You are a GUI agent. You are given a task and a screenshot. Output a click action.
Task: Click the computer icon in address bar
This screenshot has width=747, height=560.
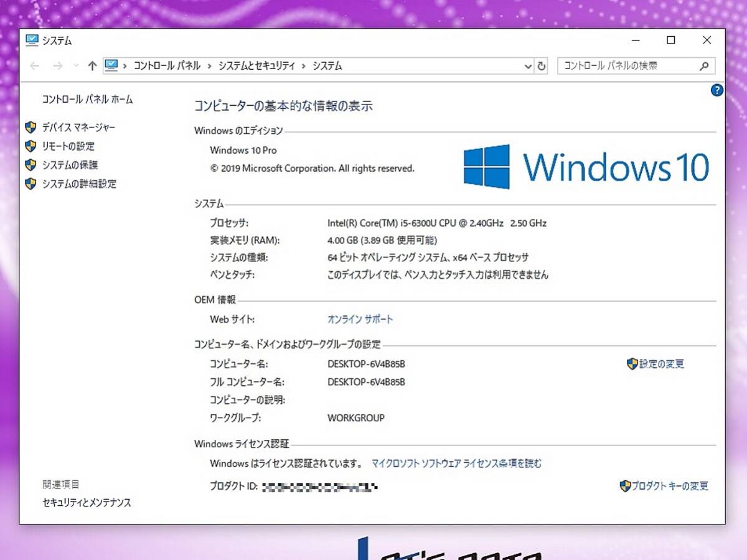111,65
